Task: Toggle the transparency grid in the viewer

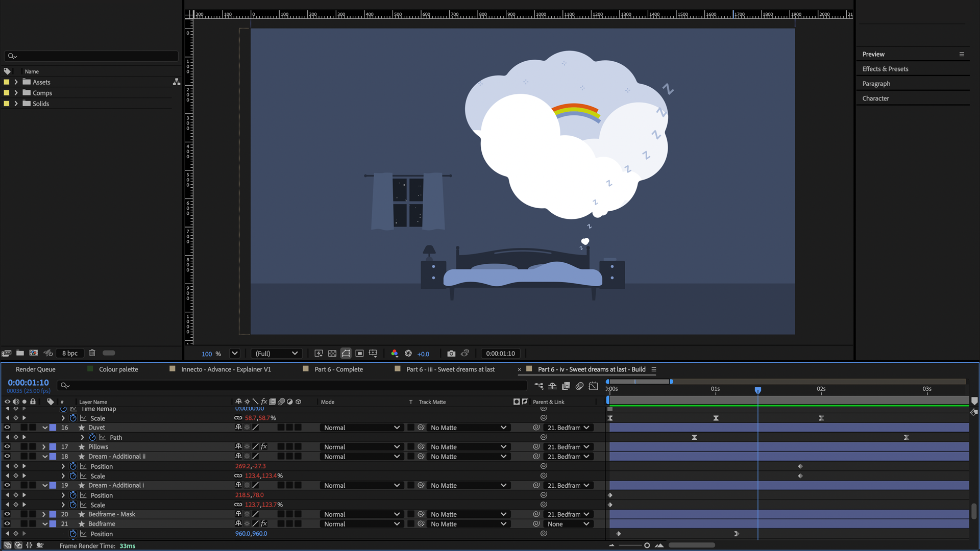Action: pos(332,354)
